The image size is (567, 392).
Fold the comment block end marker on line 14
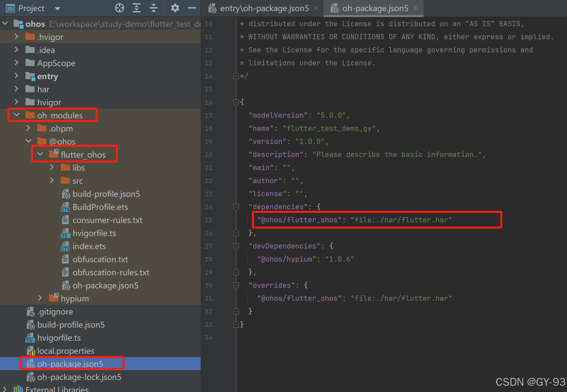click(x=236, y=76)
